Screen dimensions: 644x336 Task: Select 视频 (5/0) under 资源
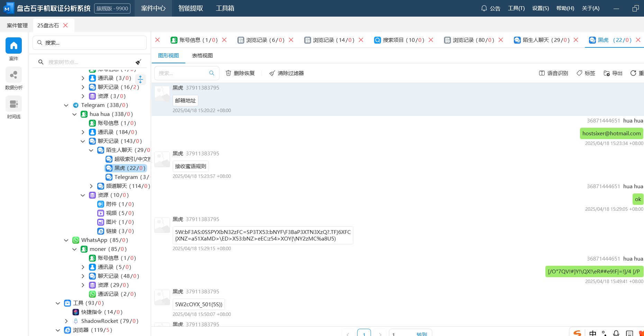click(116, 213)
